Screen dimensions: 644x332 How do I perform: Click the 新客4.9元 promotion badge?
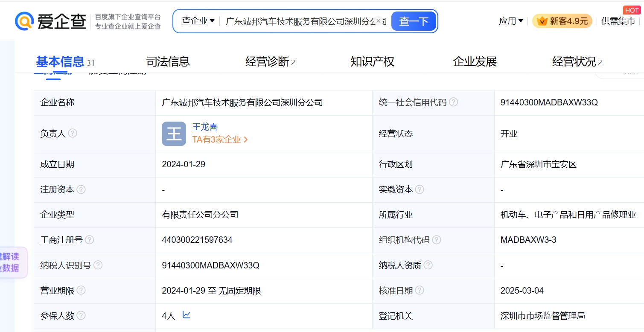pos(562,21)
